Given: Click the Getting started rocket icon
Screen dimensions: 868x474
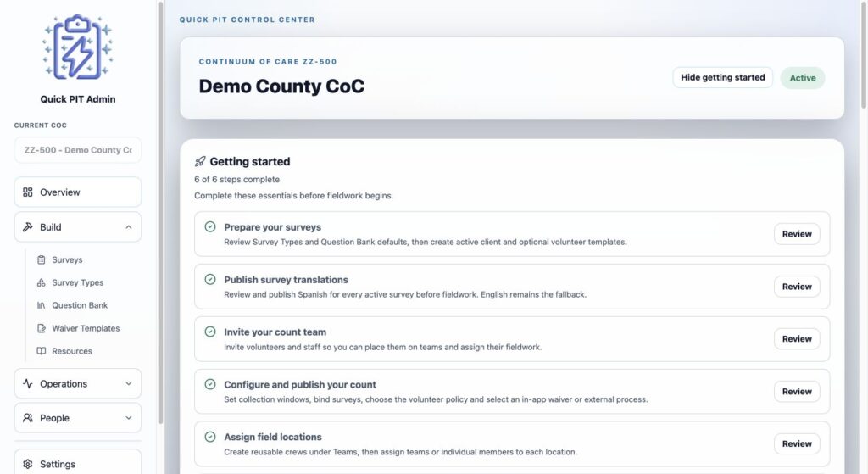Looking at the screenshot, I should (200, 162).
